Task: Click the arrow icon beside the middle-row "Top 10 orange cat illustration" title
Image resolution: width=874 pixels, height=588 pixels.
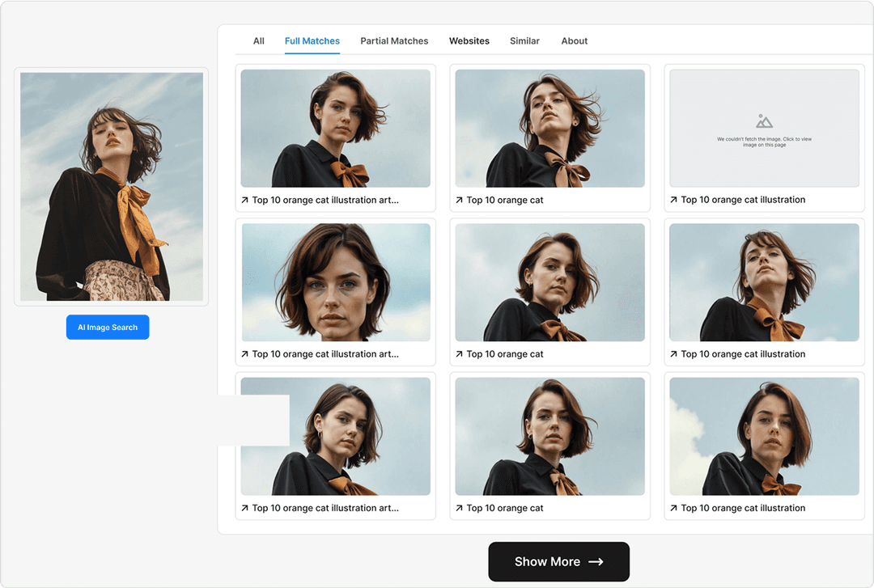Action: [x=674, y=354]
